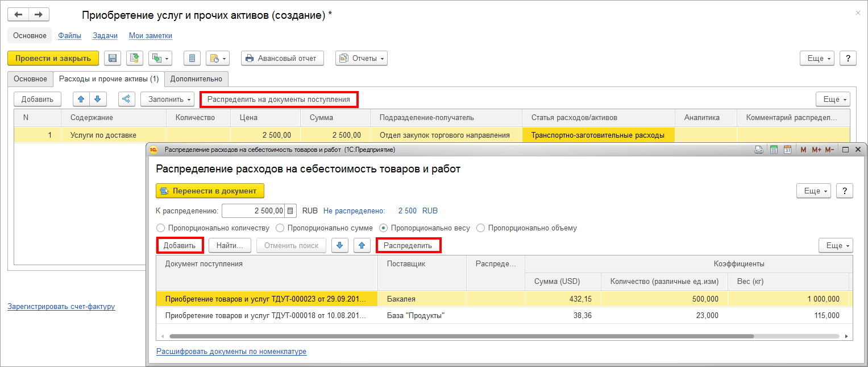Screen dimensions: 868x367
Task: Open Расшифровать документы по номенклатуре link
Action: [231, 352]
